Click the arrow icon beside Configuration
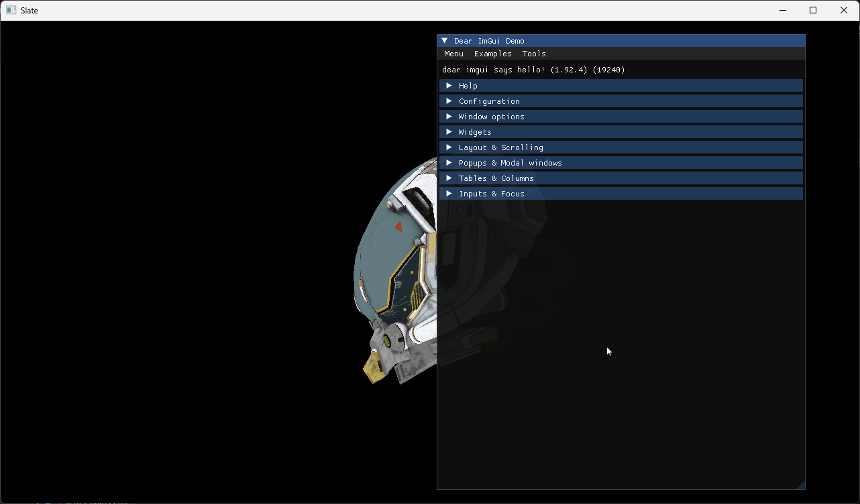 coord(449,101)
